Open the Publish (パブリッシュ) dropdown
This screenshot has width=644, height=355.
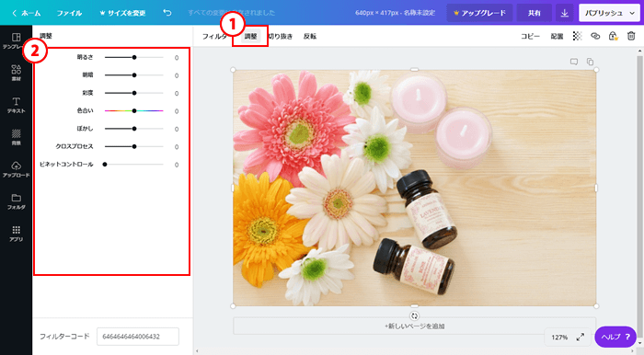[609, 13]
